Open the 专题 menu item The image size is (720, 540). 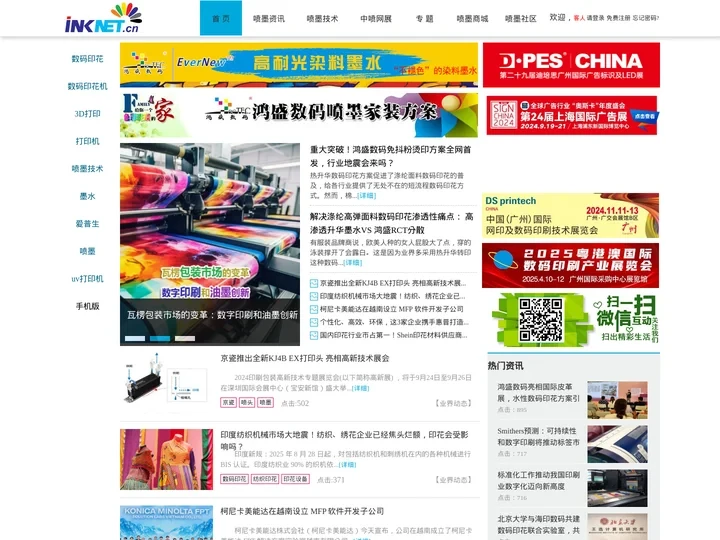coord(425,19)
